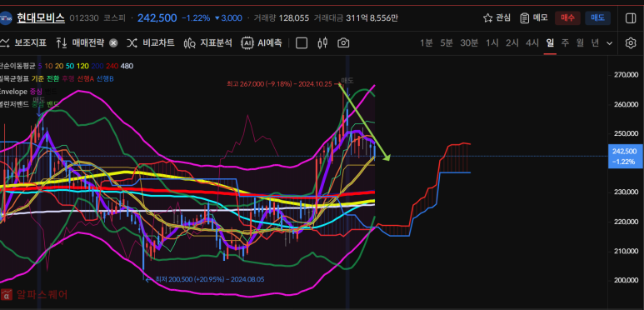
Task: Switch to 5분 timeframe
Action: point(446,42)
